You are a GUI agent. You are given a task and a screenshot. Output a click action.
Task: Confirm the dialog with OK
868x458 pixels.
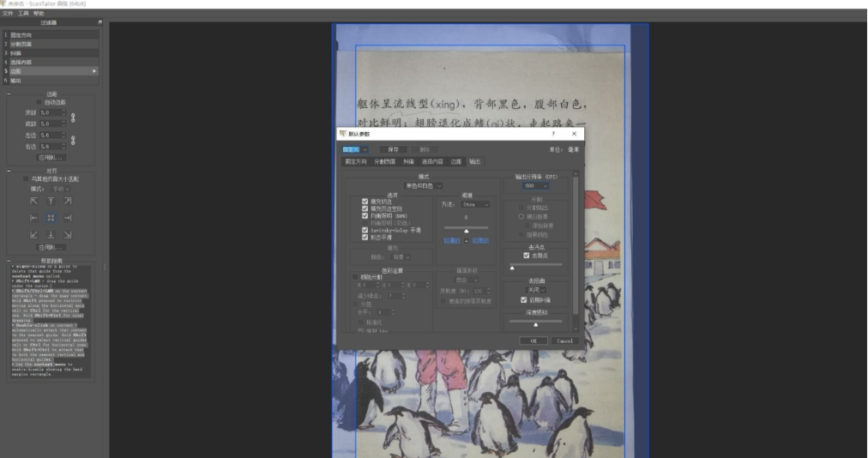(x=533, y=341)
